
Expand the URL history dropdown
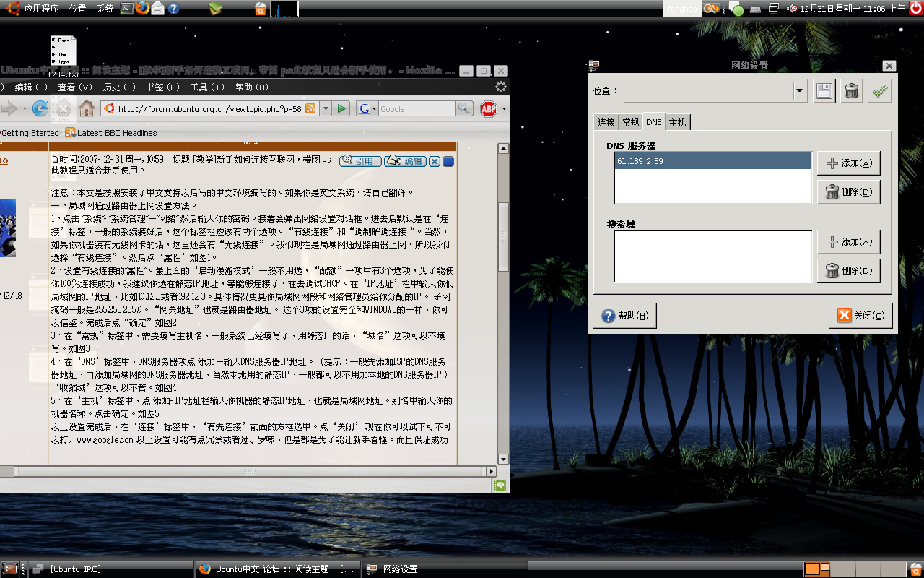click(x=326, y=109)
